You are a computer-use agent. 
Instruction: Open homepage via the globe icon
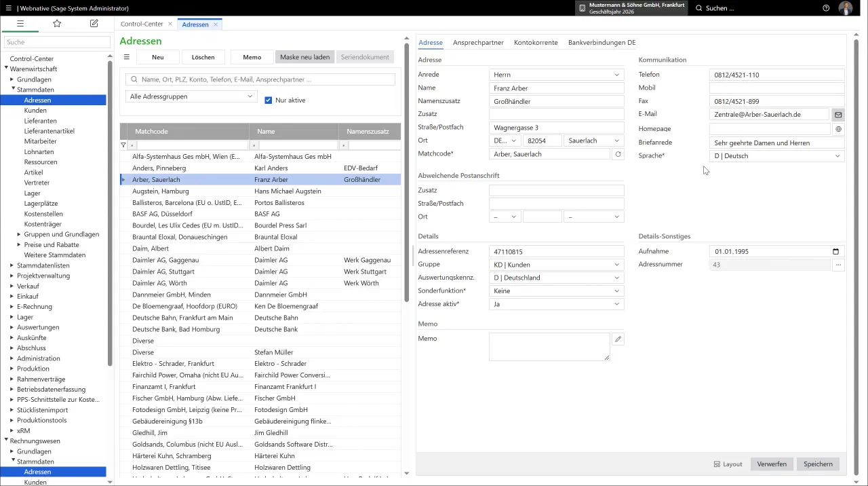coord(838,129)
